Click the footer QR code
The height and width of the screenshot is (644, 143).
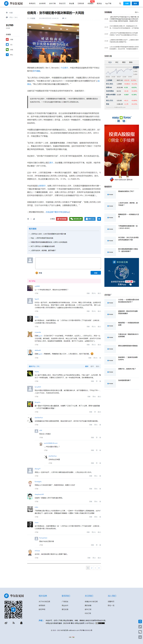pyautogui.click(x=13, y=610)
